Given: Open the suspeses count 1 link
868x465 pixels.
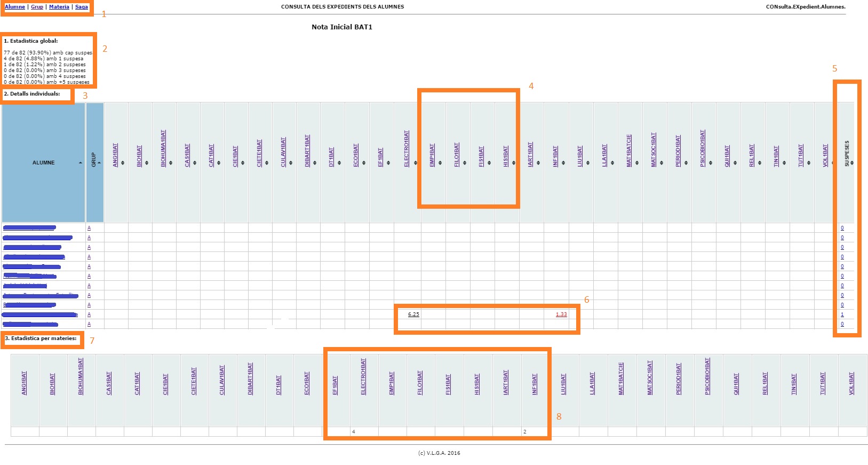Looking at the screenshot, I should [x=842, y=315].
